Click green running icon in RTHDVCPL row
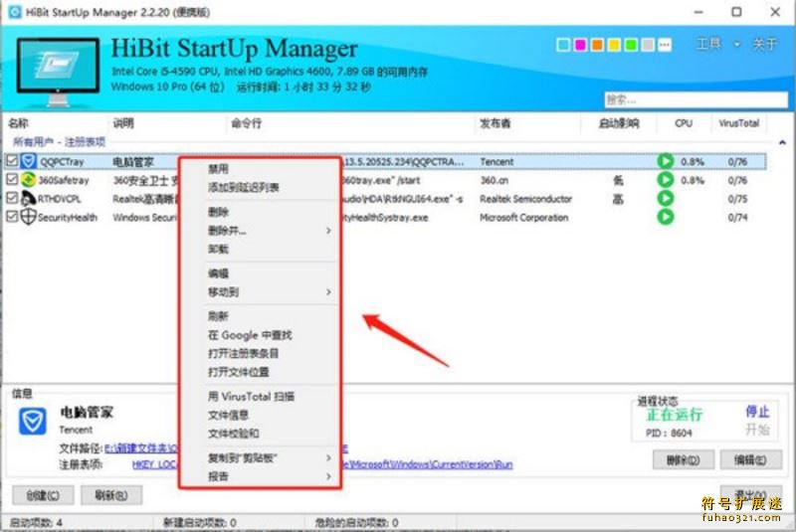The width and height of the screenshot is (796, 532). coord(665,198)
